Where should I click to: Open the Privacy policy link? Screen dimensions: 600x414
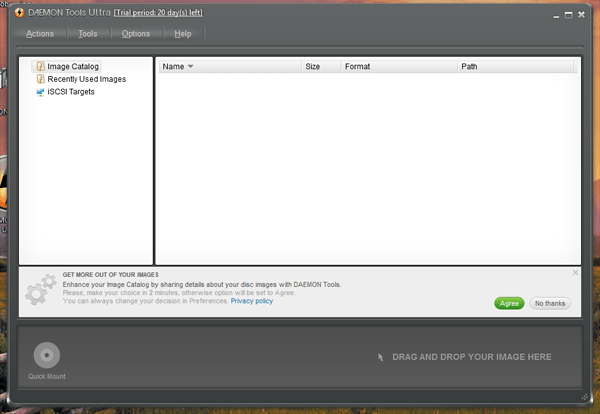click(251, 301)
